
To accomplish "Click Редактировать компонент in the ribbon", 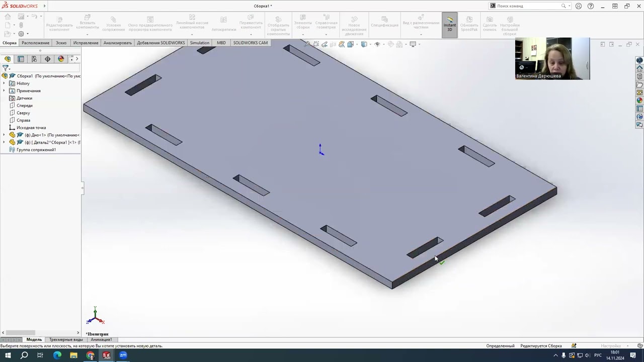I will pyautogui.click(x=59, y=25).
